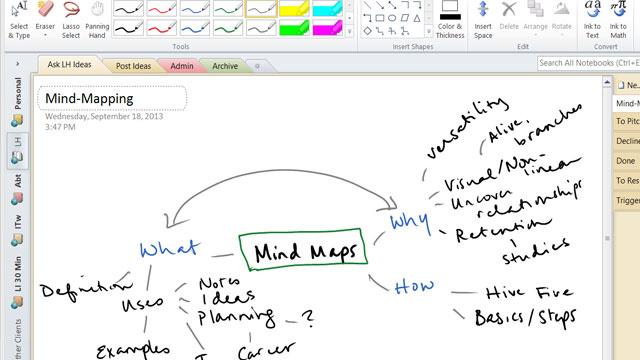
Task: Open the Trigger page tab
Action: (627, 200)
